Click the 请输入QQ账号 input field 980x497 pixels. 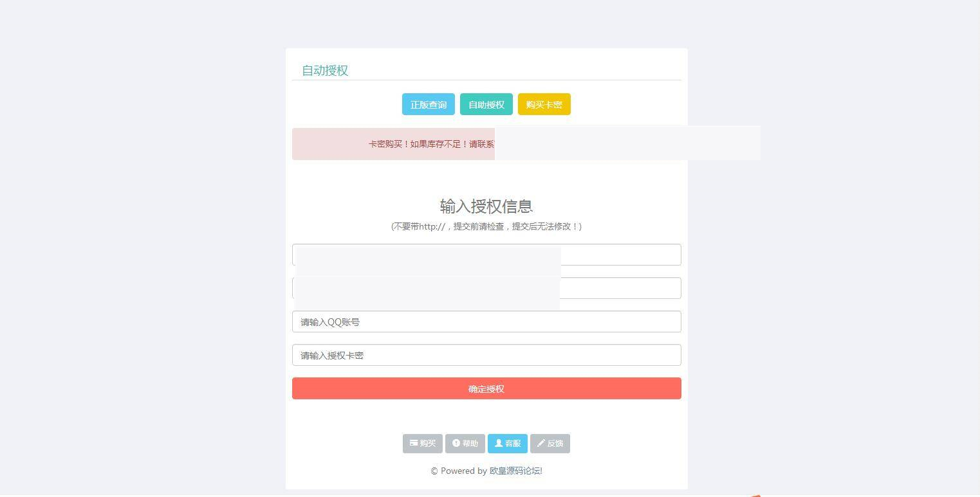pyautogui.click(x=486, y=321)
